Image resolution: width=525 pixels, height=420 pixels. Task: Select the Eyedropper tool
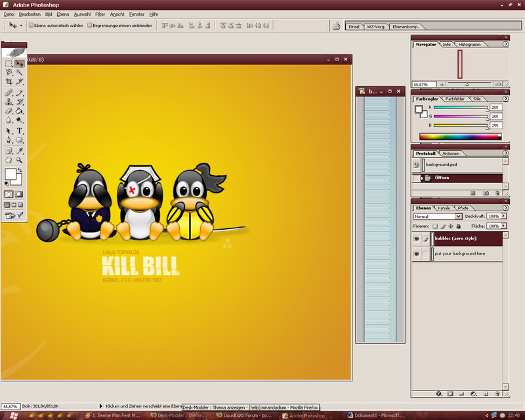point(20,151)
